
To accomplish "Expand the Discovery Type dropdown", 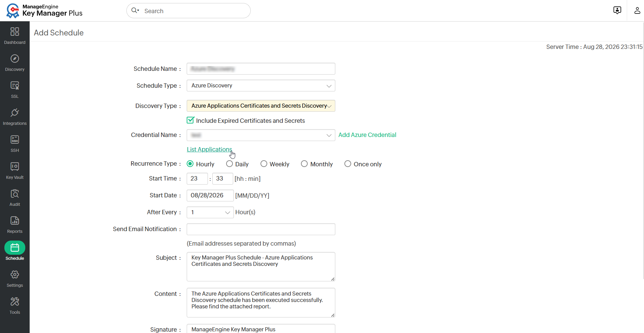I will [x=261, y=106].
